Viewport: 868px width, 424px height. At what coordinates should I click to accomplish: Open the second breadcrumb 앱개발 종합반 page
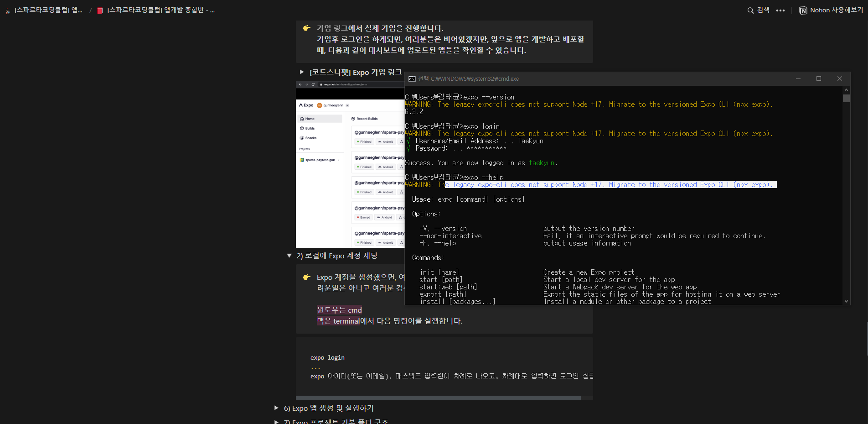(156, 10)
